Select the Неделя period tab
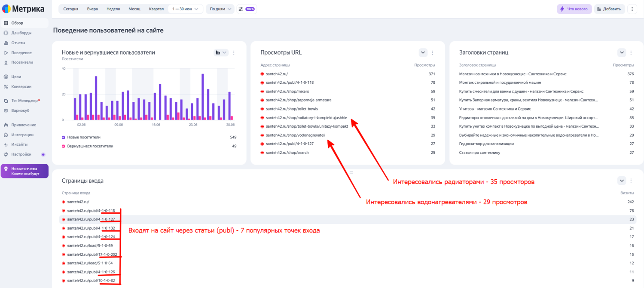Image resolution: width=644 pixels, height=288 pixels. pos(113,9)
